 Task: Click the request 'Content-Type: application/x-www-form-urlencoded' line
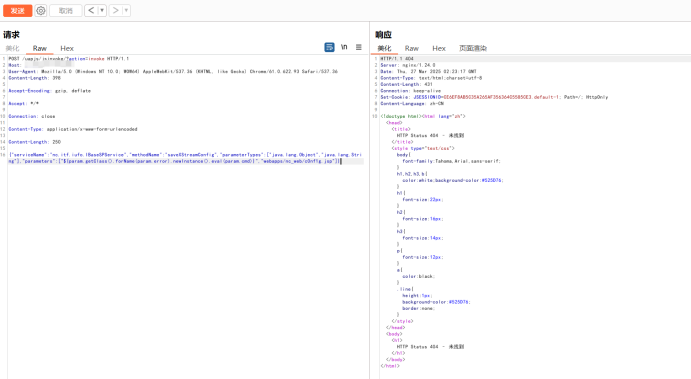(73, 129)
